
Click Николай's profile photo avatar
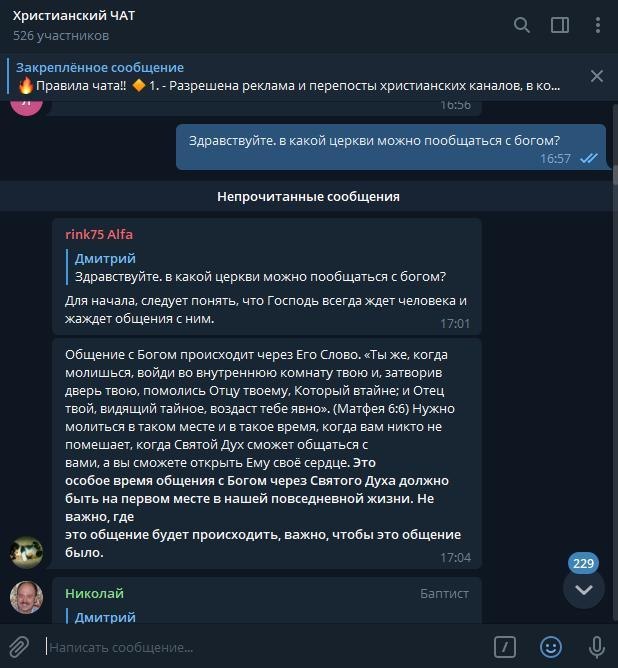26,597
